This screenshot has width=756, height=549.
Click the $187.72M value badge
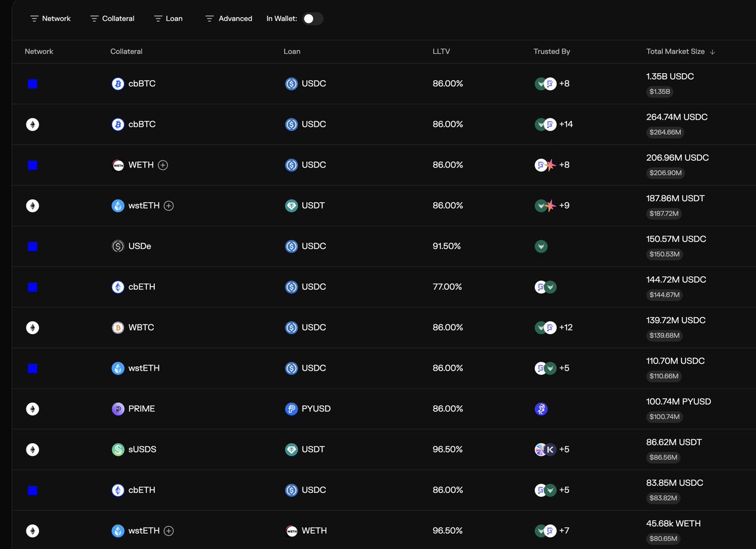pos(664,214)
